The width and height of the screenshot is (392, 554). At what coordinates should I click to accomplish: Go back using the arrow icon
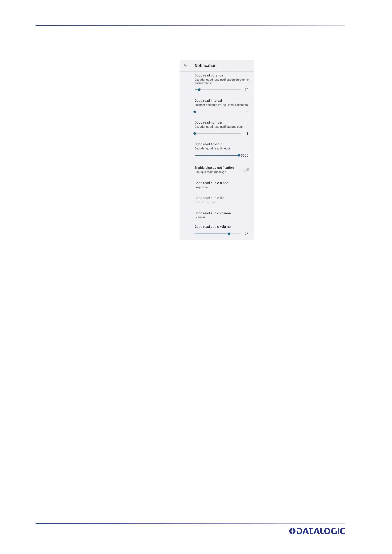(x=185, y=65)
